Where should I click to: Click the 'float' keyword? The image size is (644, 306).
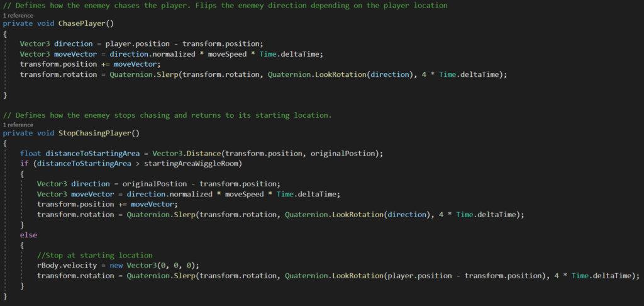click(x=31, y=154)
